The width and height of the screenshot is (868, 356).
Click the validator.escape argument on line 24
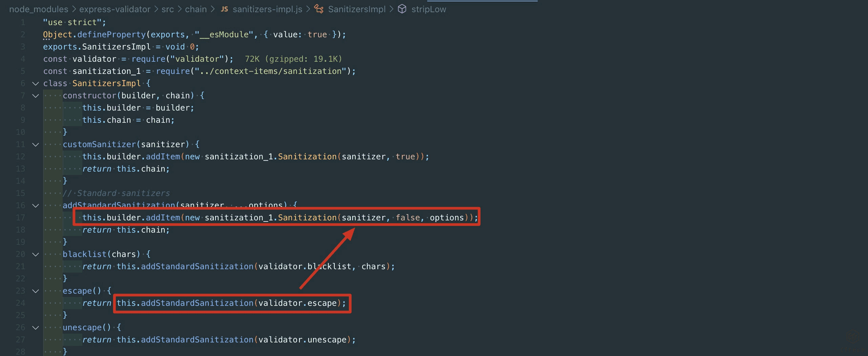[x=297, y=303]
